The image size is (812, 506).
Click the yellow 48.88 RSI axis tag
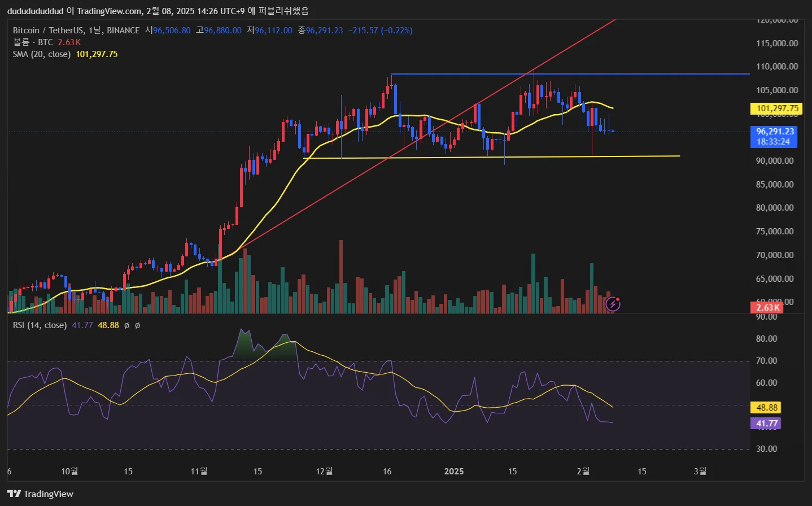click(x=767, y=407)
